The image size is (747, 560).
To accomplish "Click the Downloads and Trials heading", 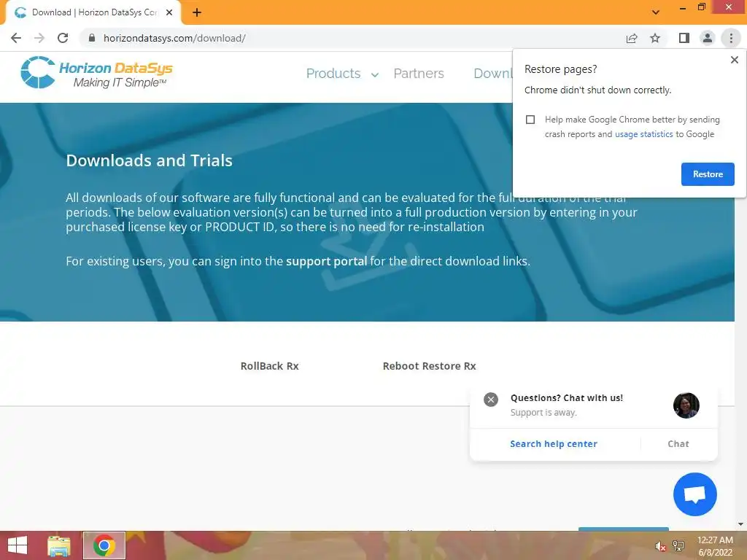I will click(x=149, y=160).
